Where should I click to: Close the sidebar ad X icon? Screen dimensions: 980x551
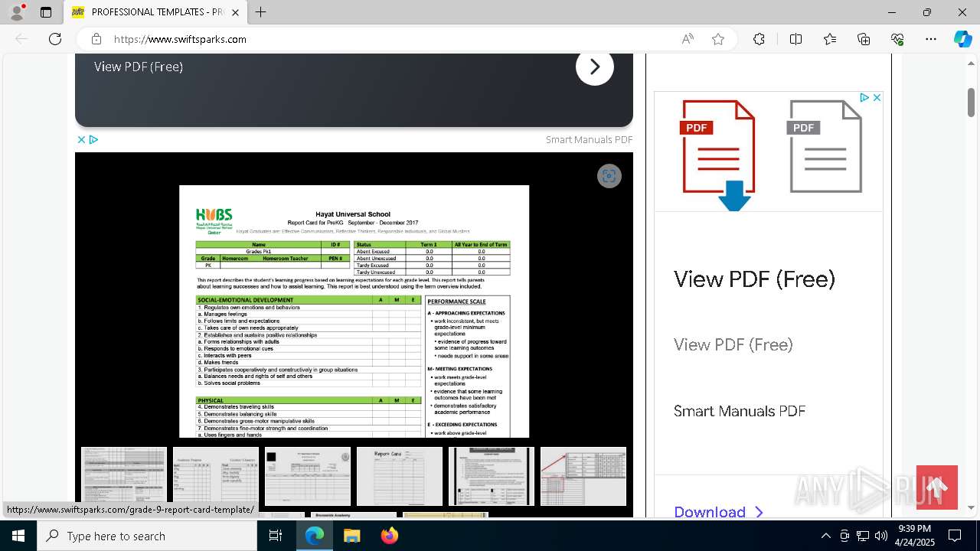(x=877, y=97)
